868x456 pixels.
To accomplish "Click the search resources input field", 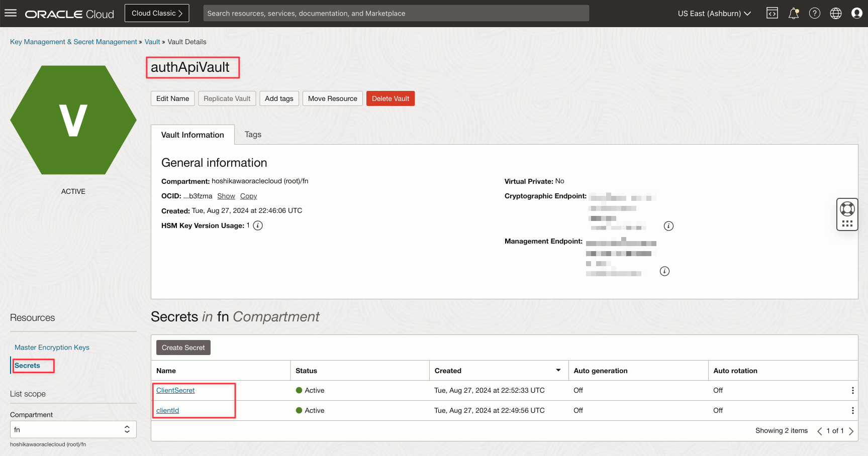I will pos(396,14).
